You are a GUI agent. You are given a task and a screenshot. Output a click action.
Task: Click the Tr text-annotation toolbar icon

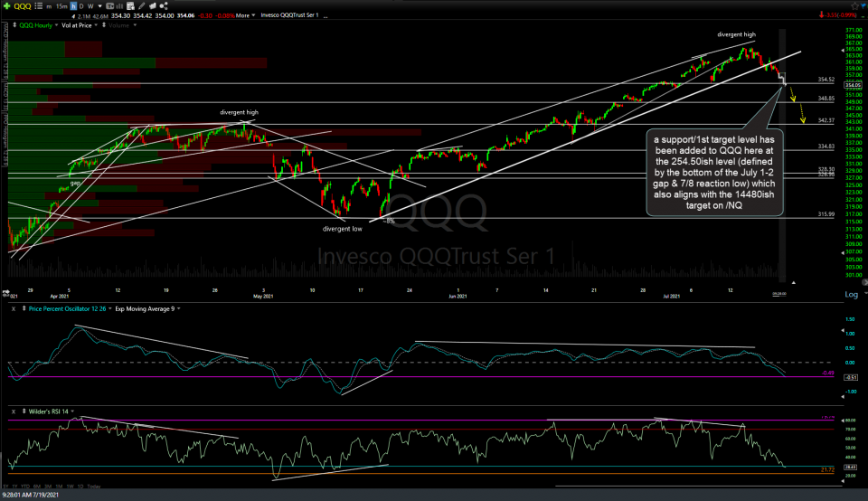coord(109,6)
